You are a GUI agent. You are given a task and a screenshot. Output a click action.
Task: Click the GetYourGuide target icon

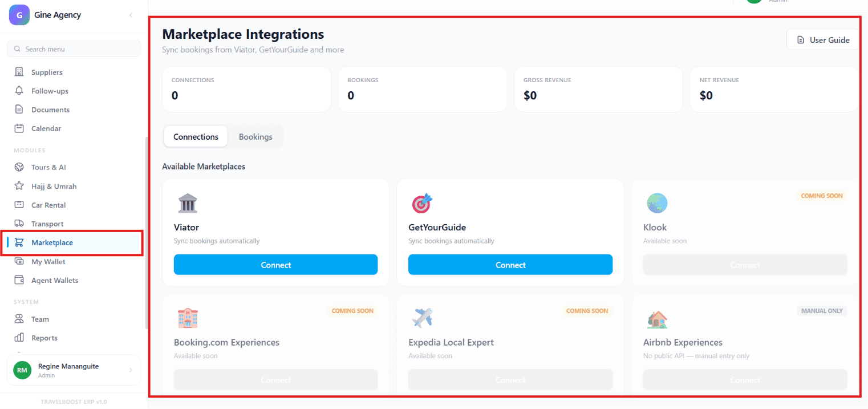tap(422, 203)
